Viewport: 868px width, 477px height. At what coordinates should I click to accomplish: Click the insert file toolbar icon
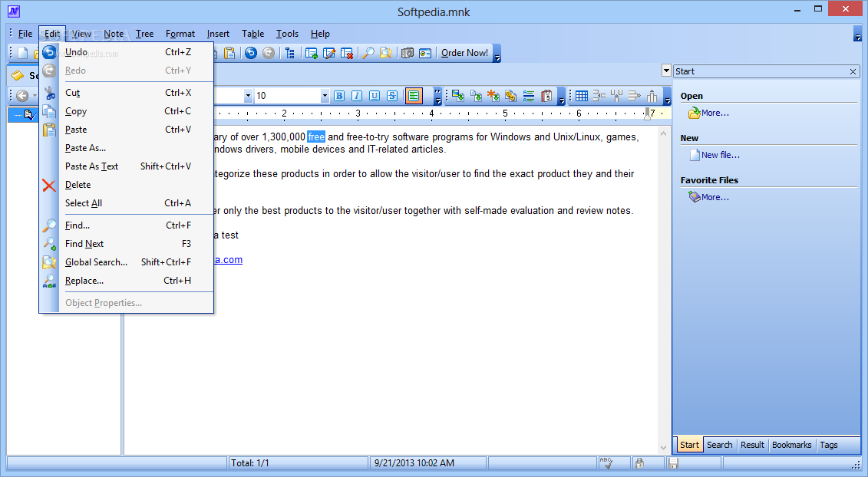pos(476,96)
